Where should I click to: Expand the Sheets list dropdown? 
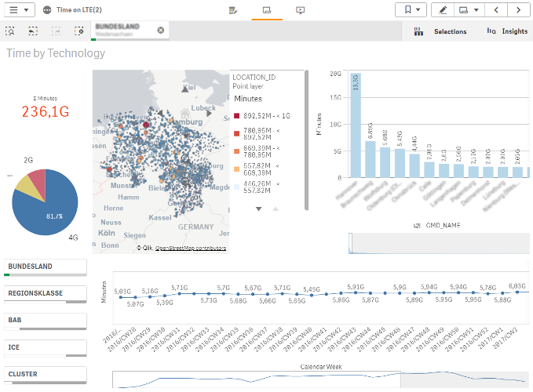[468, 10]
